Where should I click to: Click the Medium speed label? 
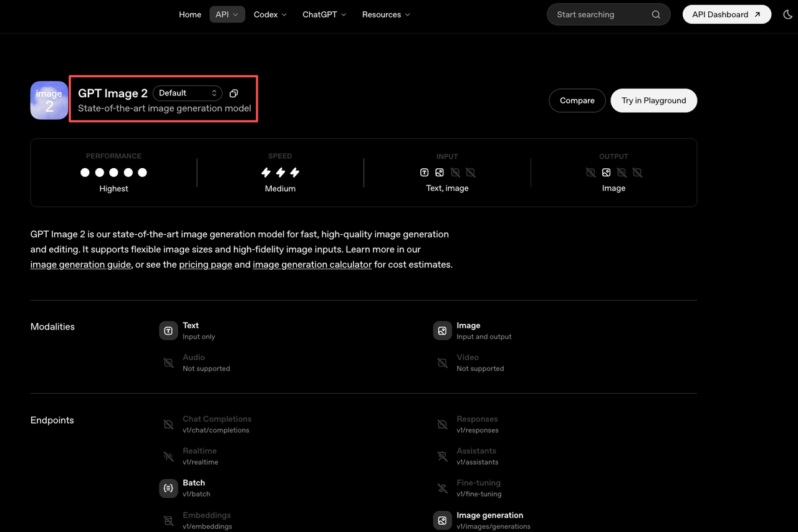[x=280, y=189]
